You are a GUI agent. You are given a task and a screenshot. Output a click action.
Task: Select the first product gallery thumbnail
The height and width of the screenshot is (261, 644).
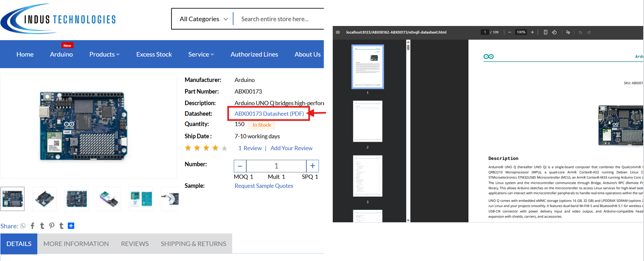pos(13,199)
